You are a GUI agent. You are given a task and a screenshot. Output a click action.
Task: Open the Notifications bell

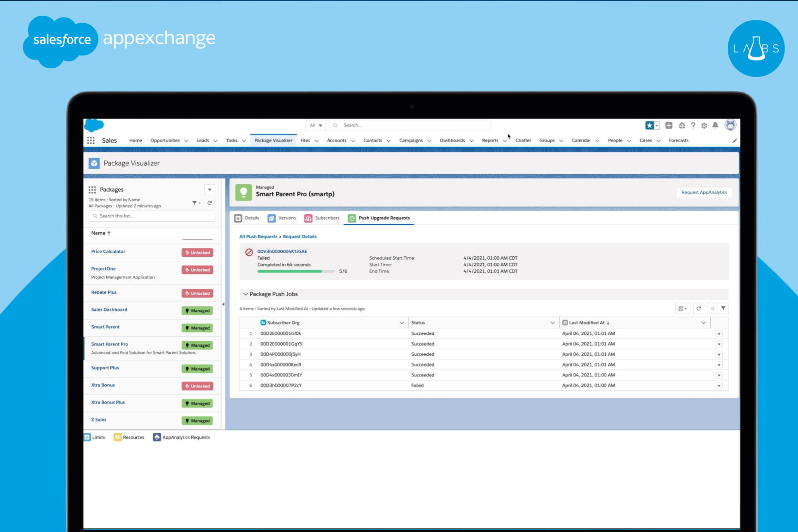[715, 126]
